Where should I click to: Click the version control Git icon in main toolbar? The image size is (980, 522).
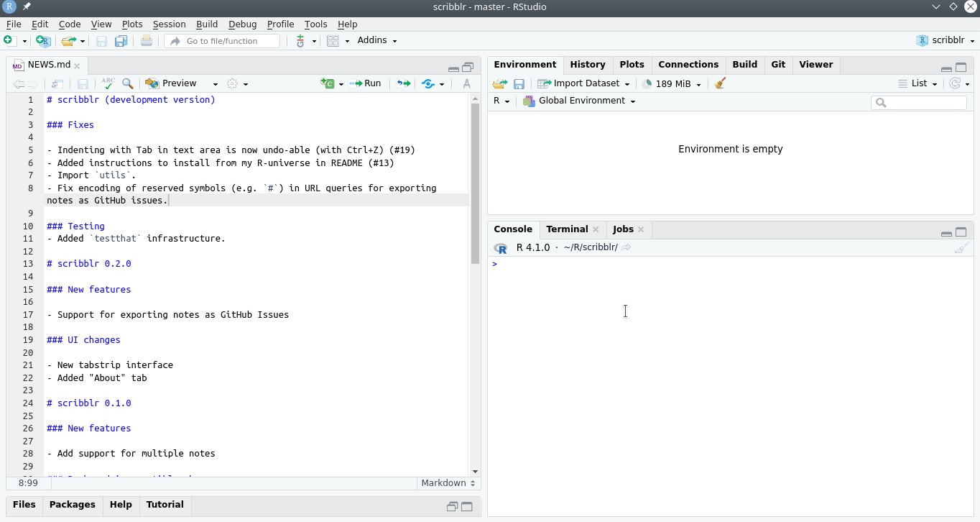coord(300,41)
